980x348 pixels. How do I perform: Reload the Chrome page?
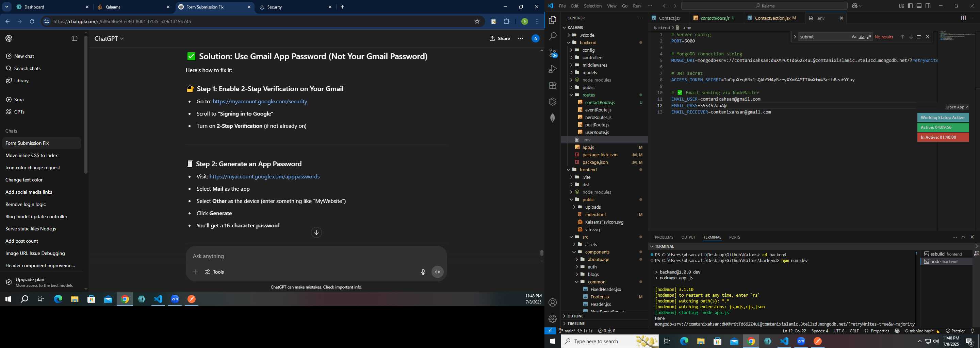point(32,22)
